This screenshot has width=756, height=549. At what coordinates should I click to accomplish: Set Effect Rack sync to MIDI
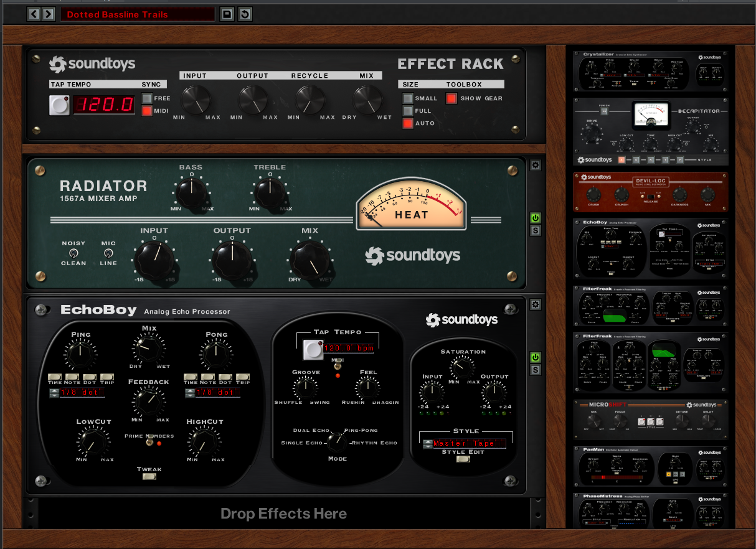147,111
